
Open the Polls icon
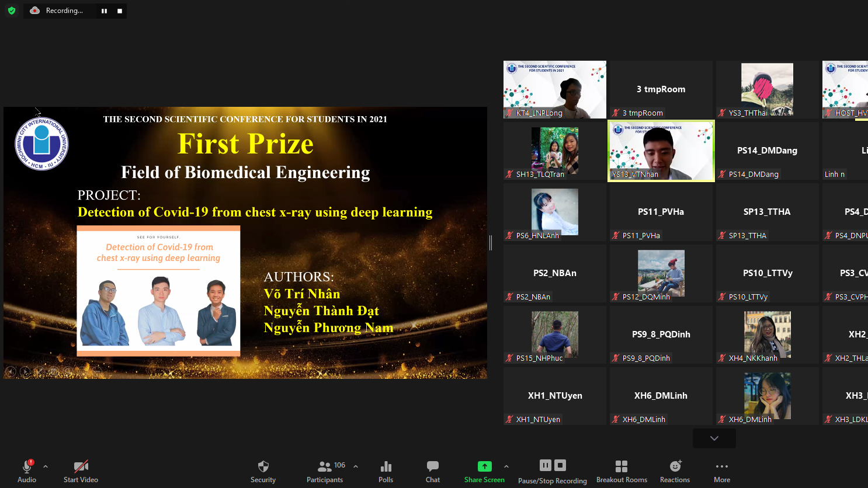tap(386, 471)
